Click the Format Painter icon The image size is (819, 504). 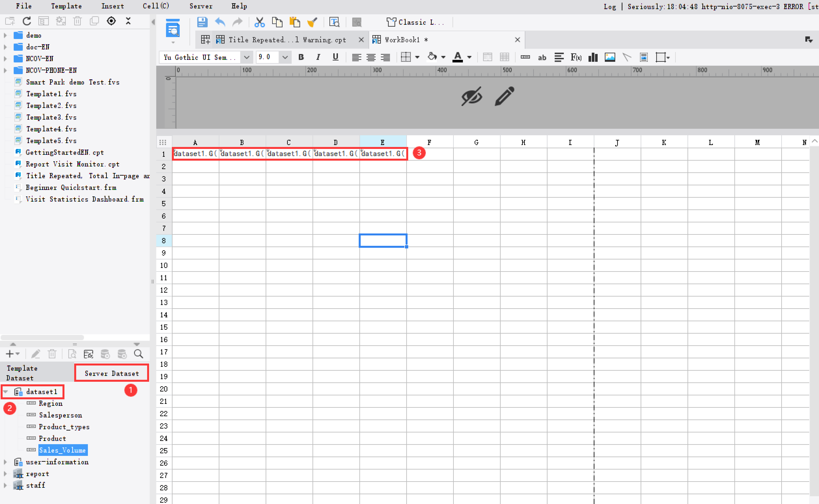[x=312, y=22]
